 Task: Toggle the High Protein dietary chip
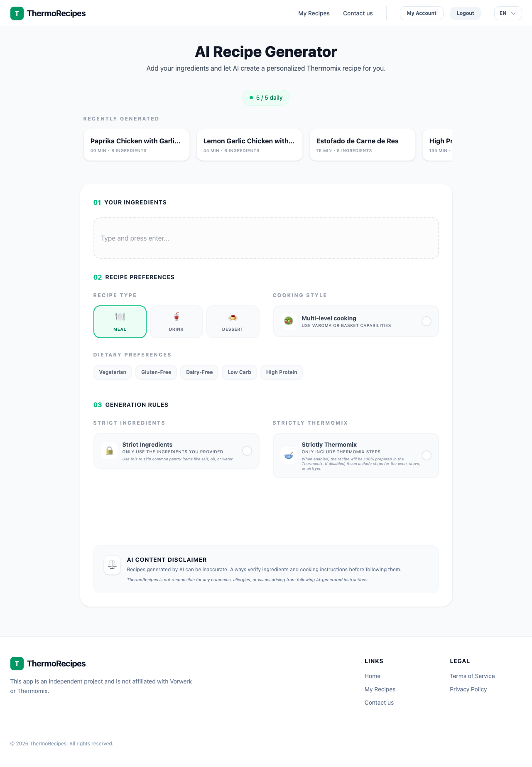pyautogui.click(x=282, y=372)
